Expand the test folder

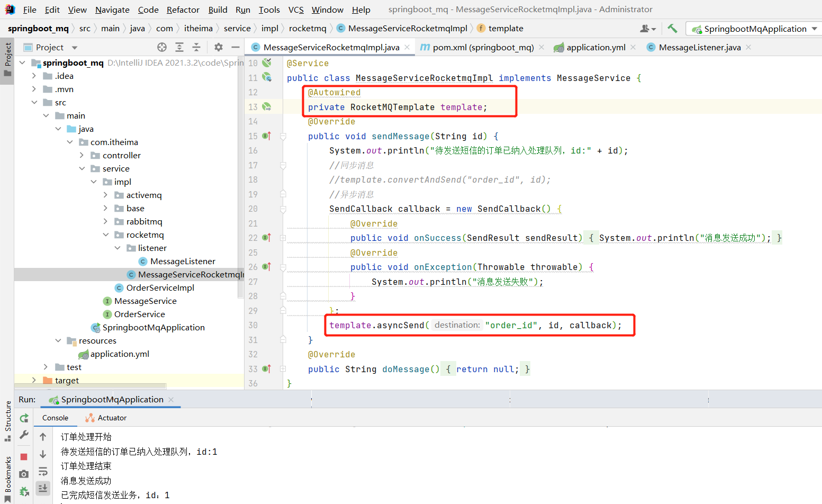click(x=46, y=367)
